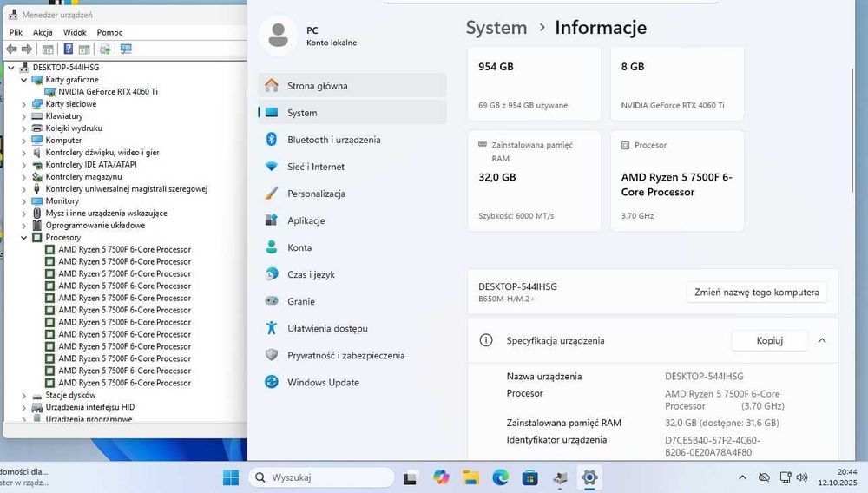
Task: Click the update driver toolbar icon
Action: (105, 49)
